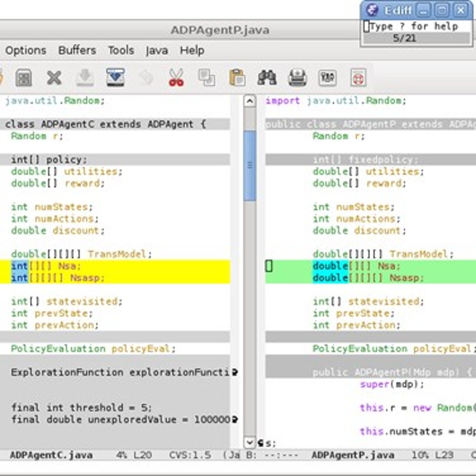Click 'import java.util.Random;' in right pane
This screenshot has height=476, width=476.
[336, 100]
